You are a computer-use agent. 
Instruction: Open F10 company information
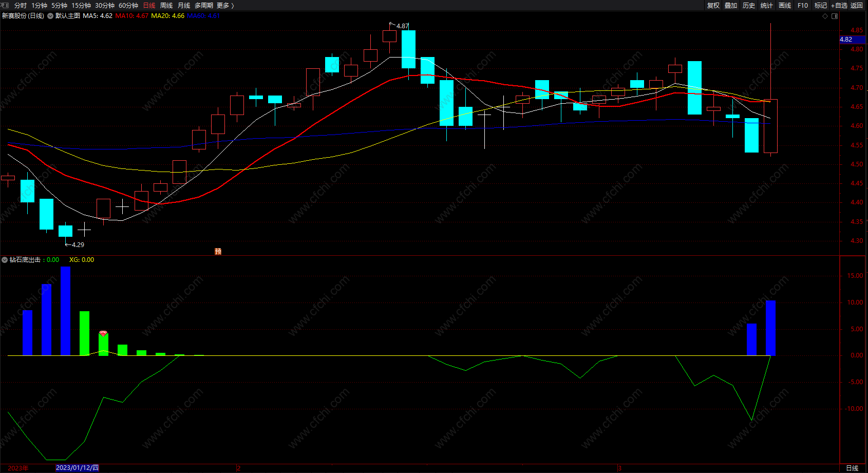(803, 6)
